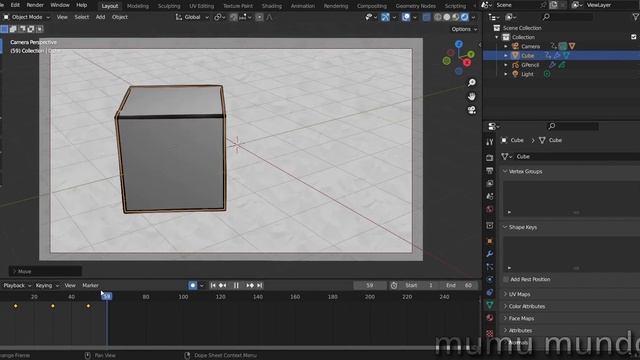Open the Object Mode dropdown
This screenshot has height=360, width=640.
27,17
